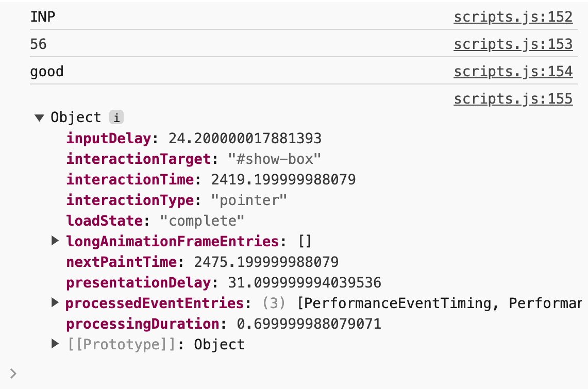This screenshot has height=389, width=588.
Task: Click the scripts.js:154 link
Action: (513, 71)
